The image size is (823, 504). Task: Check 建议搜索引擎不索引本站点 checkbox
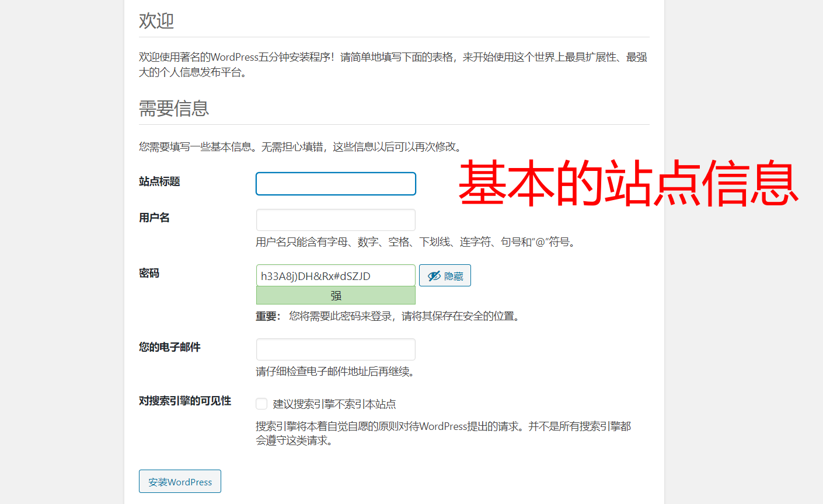point(261,404)
